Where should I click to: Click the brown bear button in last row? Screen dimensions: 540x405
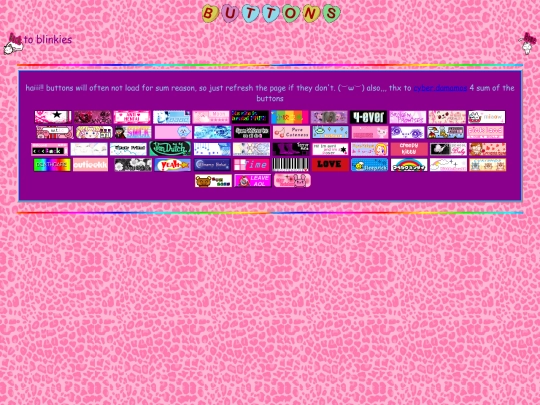(214, 181)
